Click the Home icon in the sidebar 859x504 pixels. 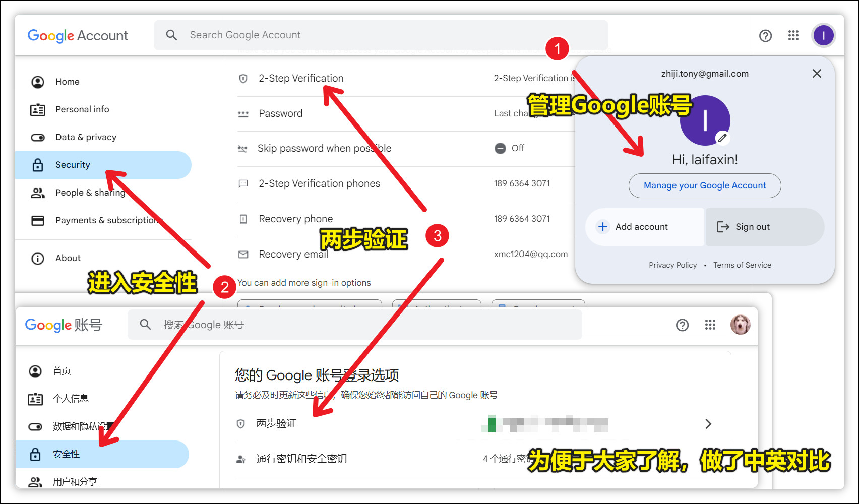click(38, 81)
